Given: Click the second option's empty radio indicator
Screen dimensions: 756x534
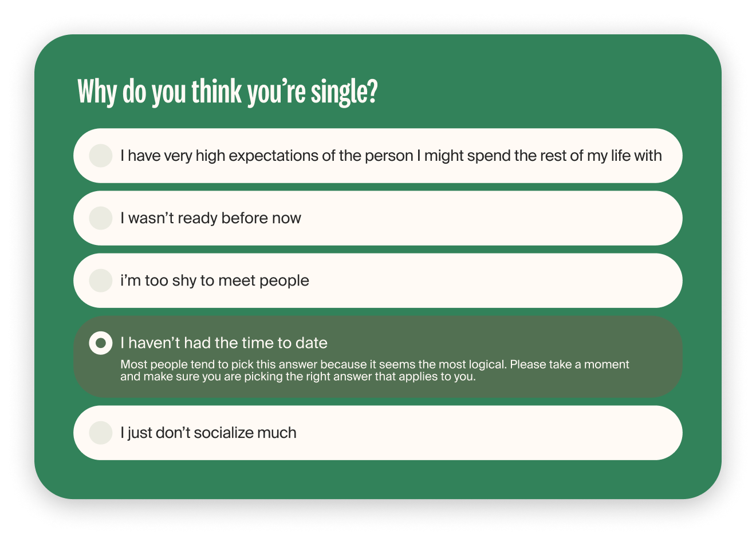Looking at the screenshot, I should (x=100, y=218).
